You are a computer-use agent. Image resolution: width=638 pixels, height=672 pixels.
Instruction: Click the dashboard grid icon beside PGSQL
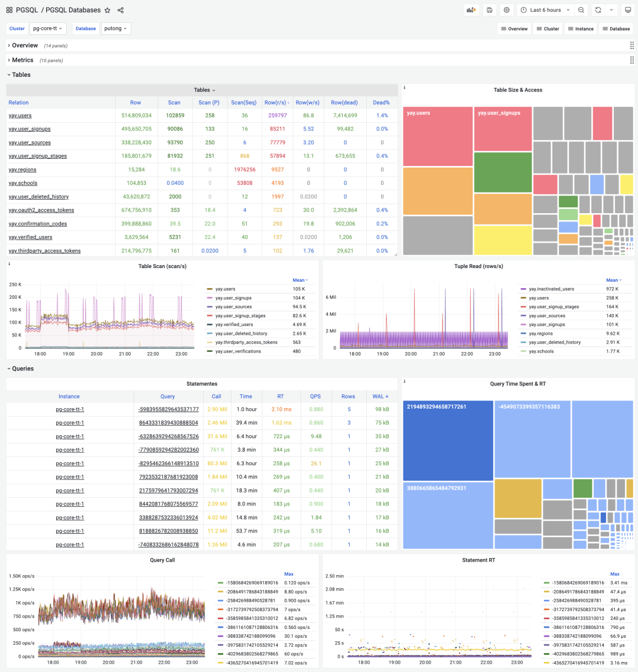click(x=9, y=10)
